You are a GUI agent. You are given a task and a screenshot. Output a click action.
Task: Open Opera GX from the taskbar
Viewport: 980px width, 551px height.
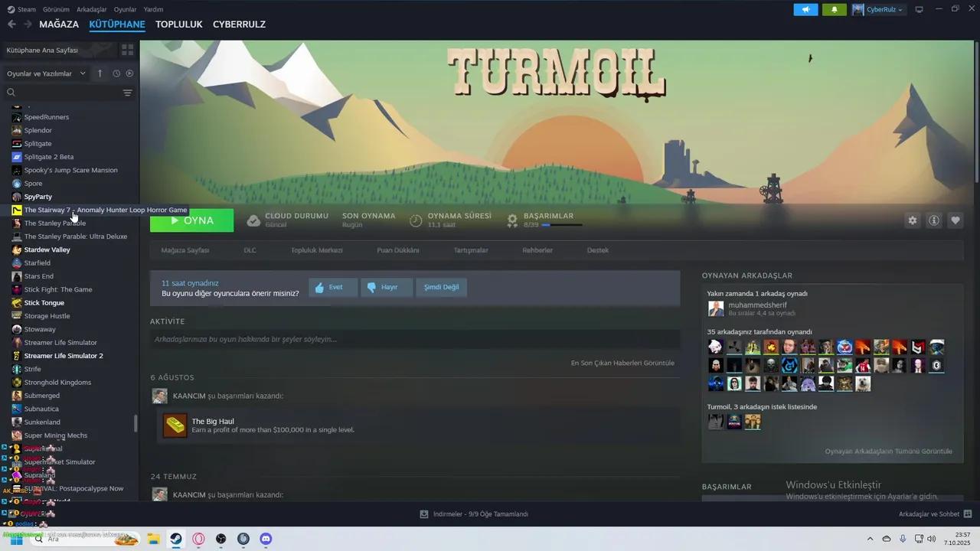(198, 539)
